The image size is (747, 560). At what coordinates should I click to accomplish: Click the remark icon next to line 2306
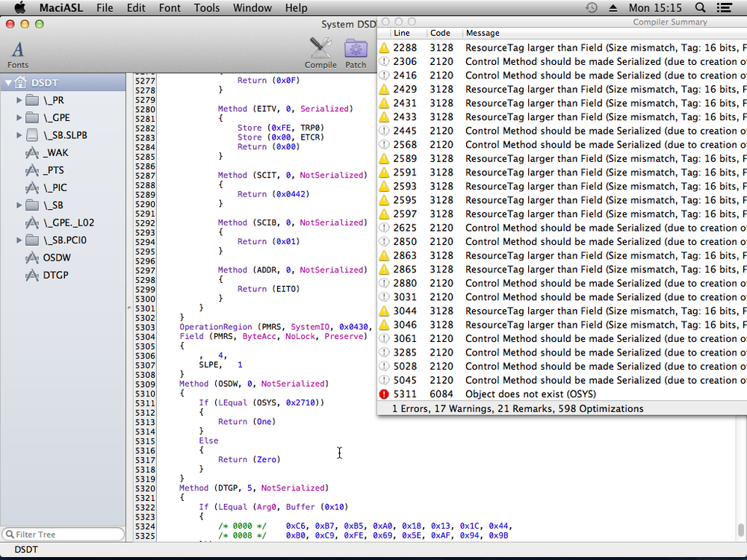click(384, 61)
